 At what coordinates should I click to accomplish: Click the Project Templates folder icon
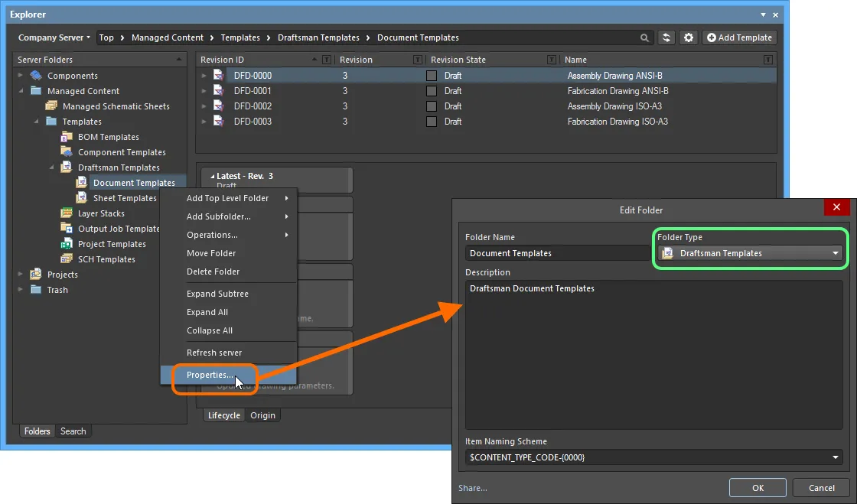(x=66, y=243)
